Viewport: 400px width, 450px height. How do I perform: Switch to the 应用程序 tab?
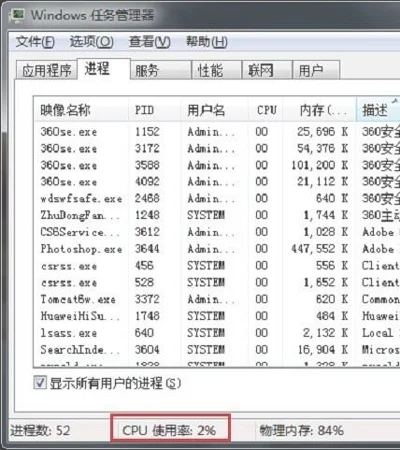click(47, 70)
